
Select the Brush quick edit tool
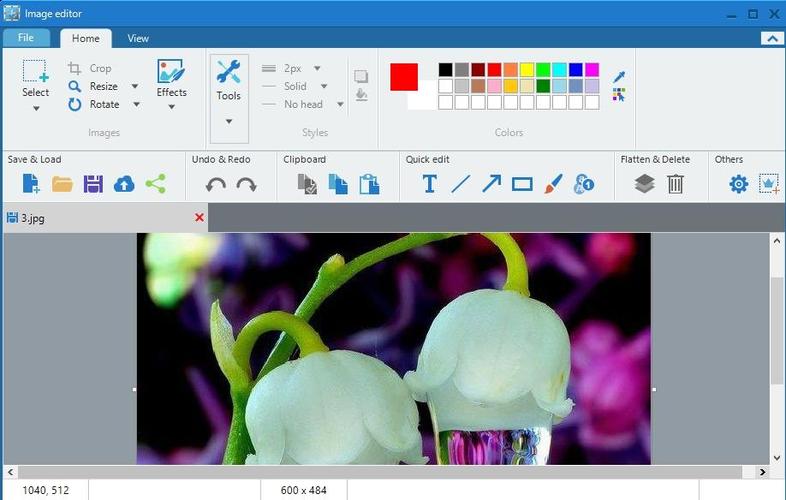(x=553, y=184)
